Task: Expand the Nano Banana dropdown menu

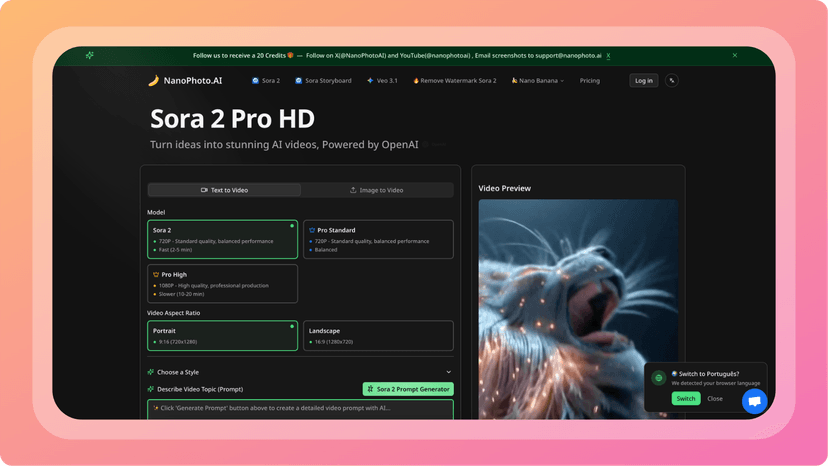Action: click(x=538, y=81)
